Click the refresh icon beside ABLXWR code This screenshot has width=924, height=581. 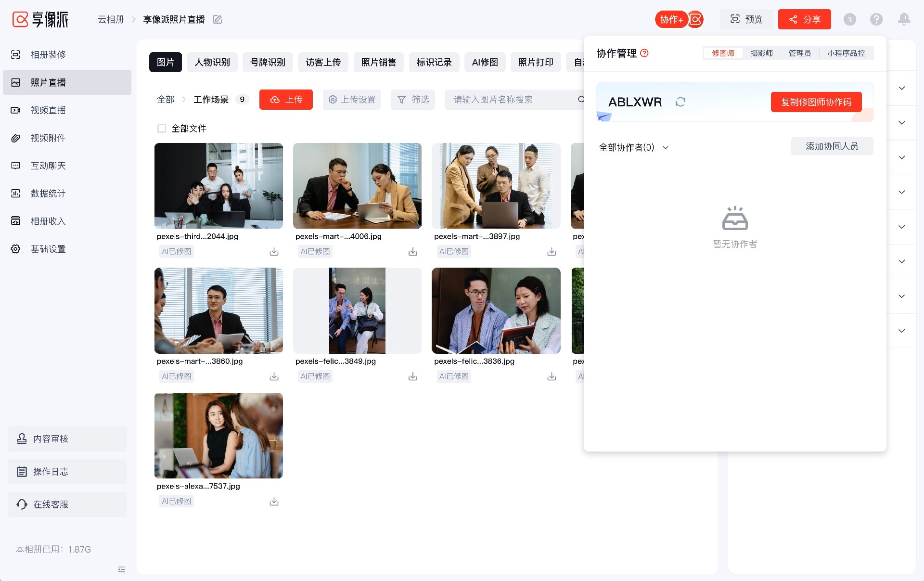click(x=680, y=102)
